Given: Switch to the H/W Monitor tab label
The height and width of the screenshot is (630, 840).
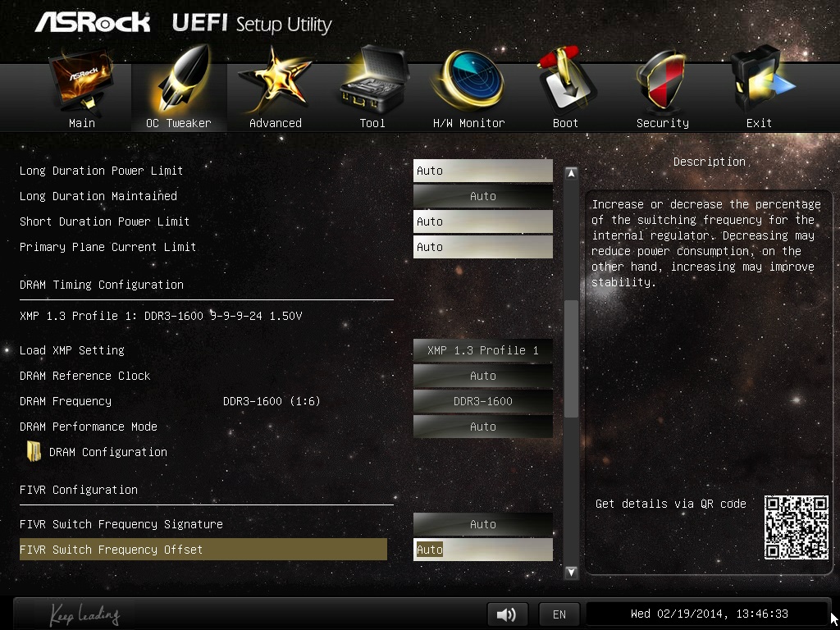Looking at the screenshot, I should (x=468, y=123).
